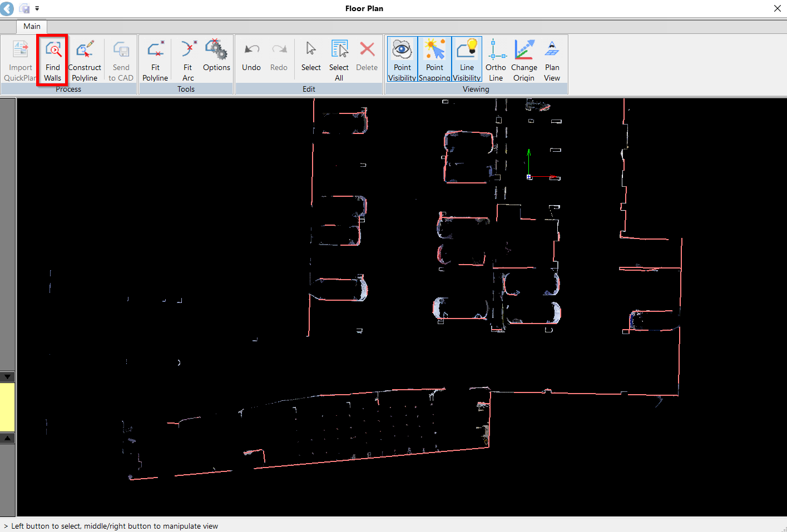The image size is (787, 532).
Task: Click the Find Walls tool
Action: (x=52, y=59)
